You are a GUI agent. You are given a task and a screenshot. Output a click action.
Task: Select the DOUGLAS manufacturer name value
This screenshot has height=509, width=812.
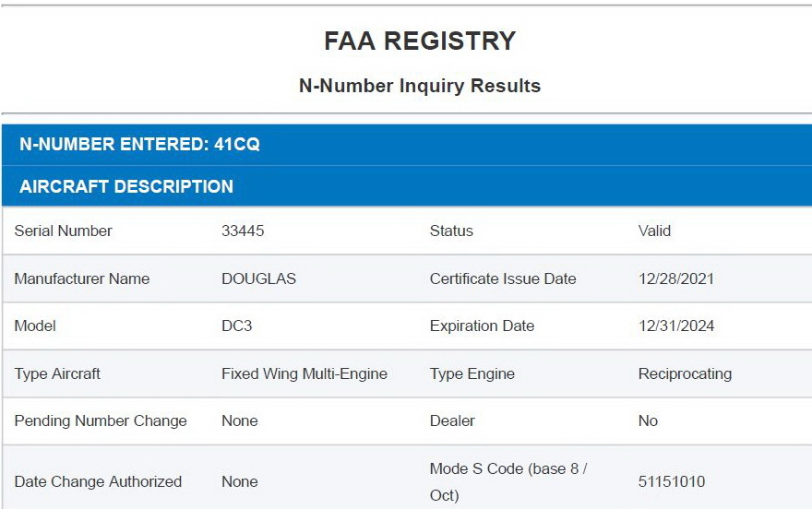pyautogui.click(x=258, y=278)
